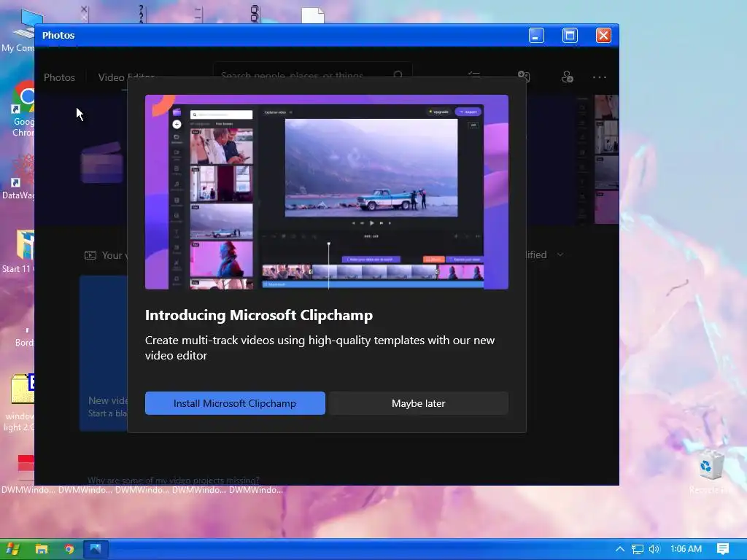Click the 1:06 AM clock
Viewport: 747px width, 560px height.
point(686,549)
